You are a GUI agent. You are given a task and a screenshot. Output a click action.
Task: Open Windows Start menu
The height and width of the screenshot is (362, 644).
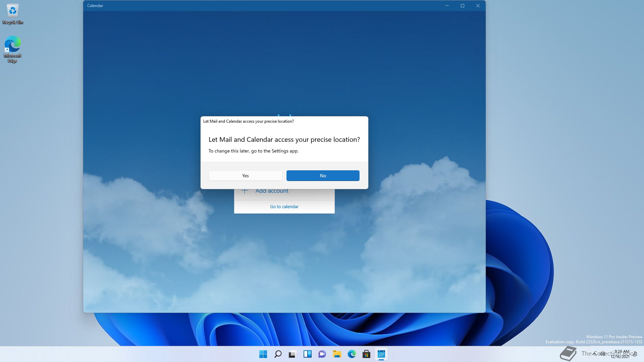[263, 354]
